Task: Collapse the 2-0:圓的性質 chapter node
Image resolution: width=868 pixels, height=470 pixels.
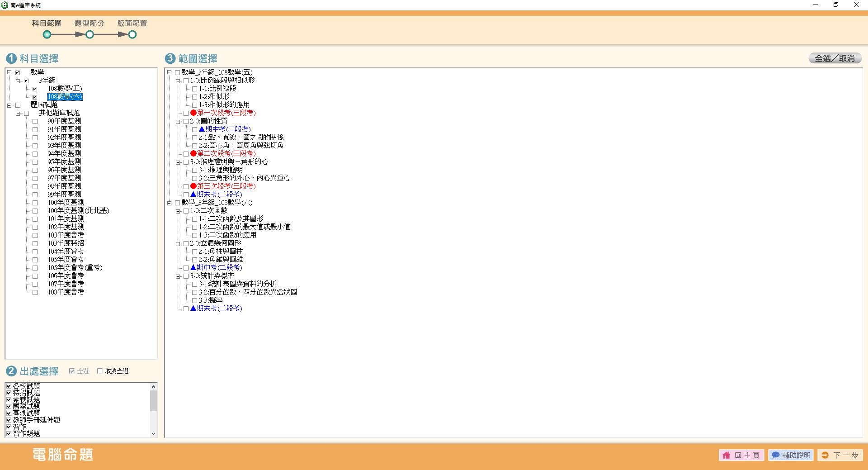Action: pyautogui.click(x=178, y=122)
